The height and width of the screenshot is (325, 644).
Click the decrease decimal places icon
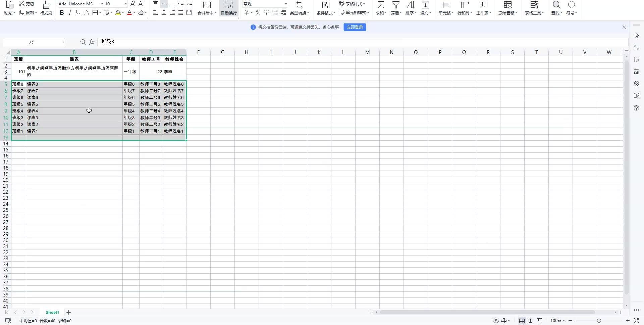283,13
